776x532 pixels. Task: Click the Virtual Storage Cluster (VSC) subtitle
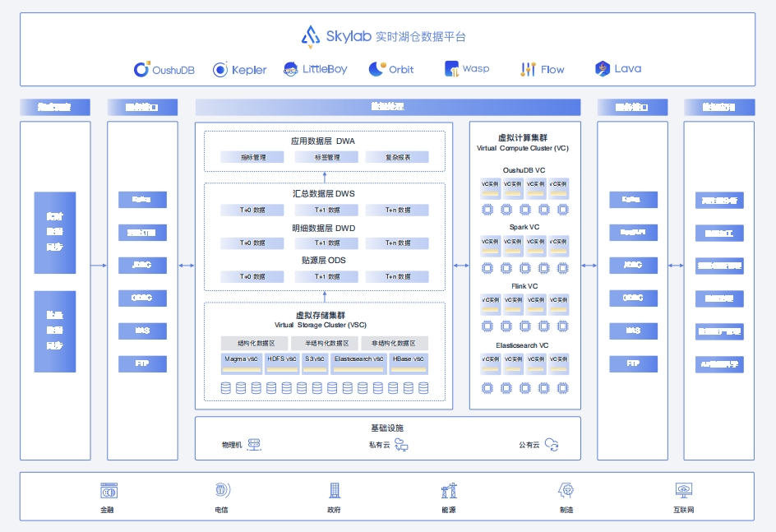(321, 325)
